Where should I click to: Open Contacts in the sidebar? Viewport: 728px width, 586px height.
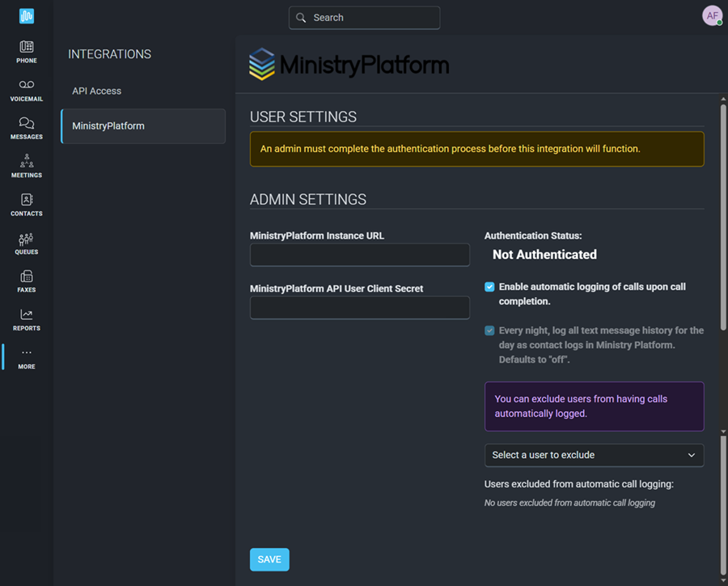27,200
